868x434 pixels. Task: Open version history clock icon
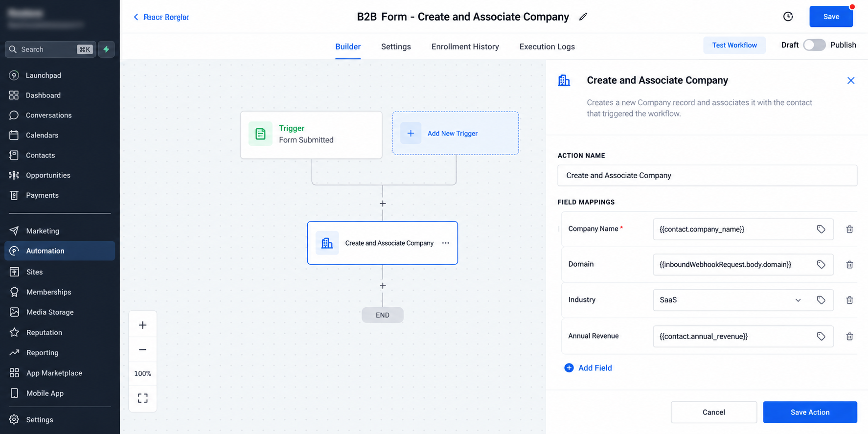(788, 17)
